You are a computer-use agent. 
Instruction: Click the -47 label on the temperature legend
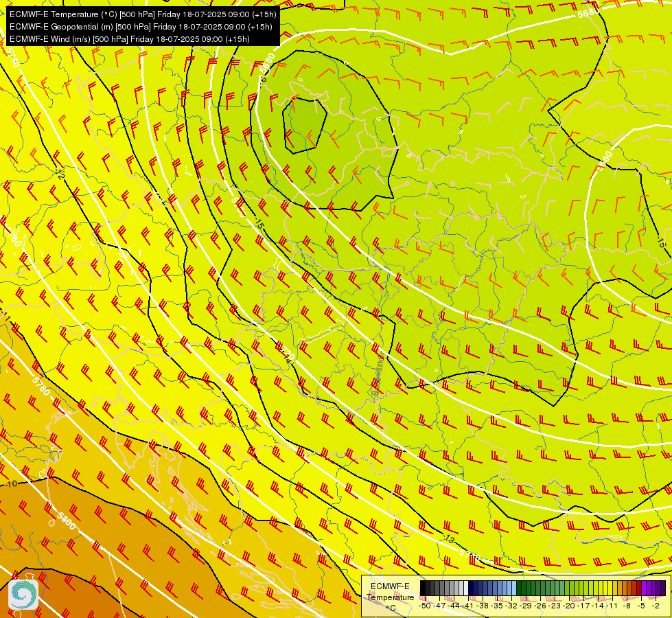(x=440, y=606)
